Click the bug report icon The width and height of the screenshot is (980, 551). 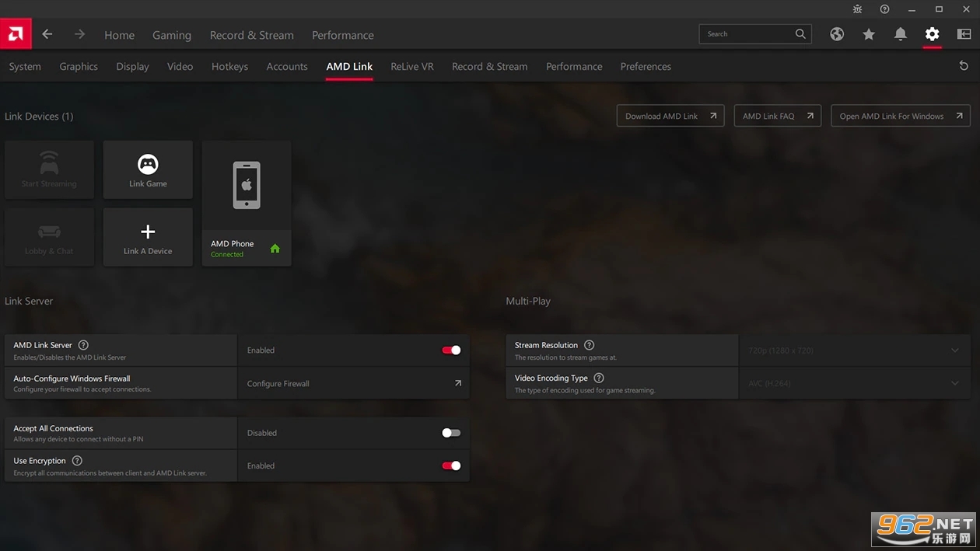pos(858,9)
